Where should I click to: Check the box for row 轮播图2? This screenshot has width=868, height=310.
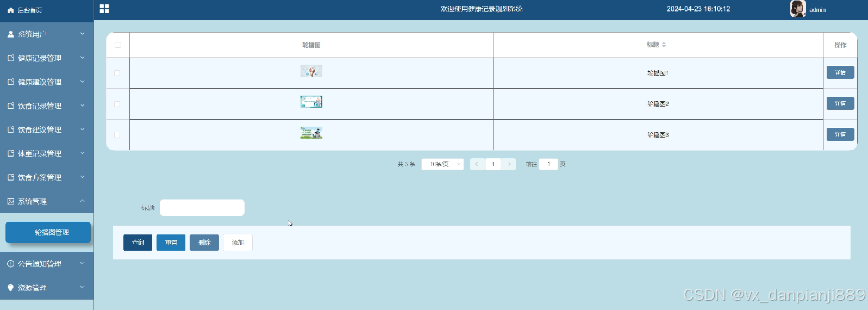click(117, 104)
